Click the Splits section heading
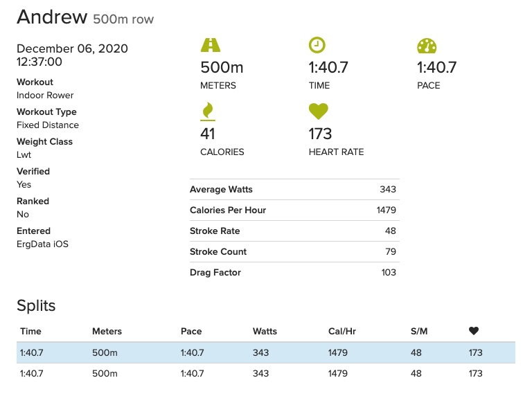 (36, 305)
